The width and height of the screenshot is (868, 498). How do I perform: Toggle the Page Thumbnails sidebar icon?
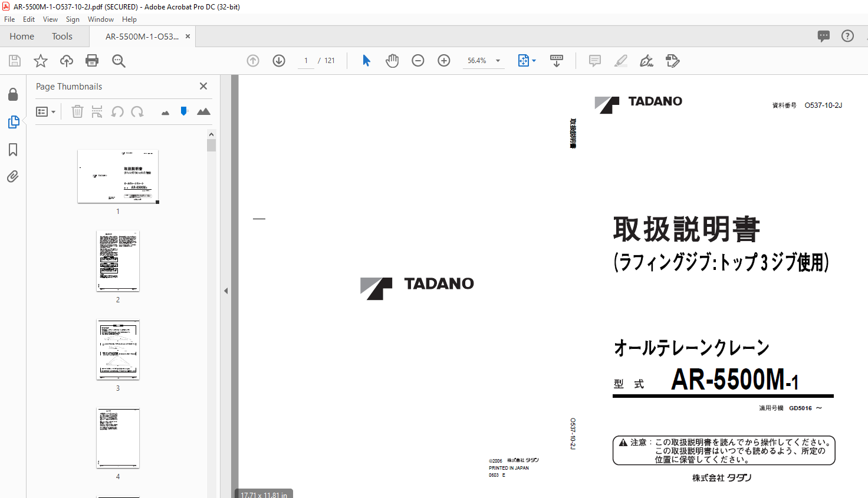(13, 122)
